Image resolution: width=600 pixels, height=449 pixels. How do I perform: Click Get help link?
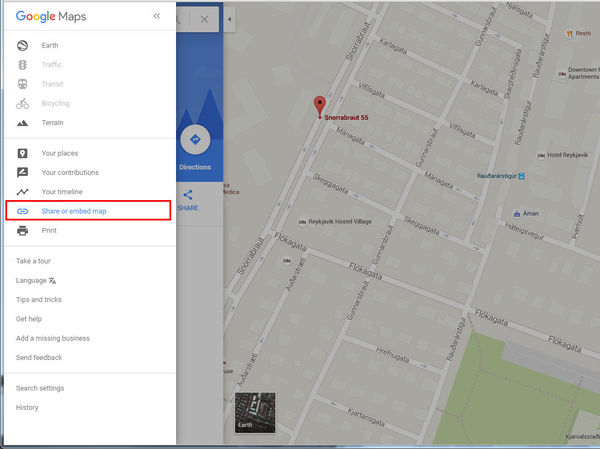tap(29, 319)
